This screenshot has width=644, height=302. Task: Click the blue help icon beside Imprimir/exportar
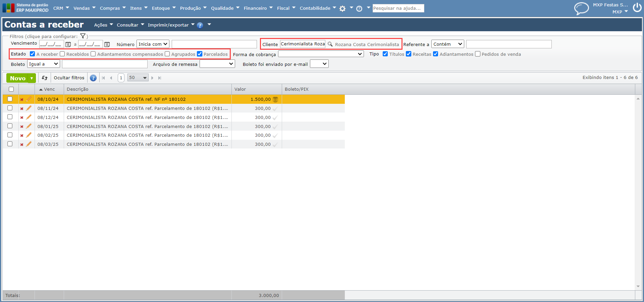coord(200,25)
